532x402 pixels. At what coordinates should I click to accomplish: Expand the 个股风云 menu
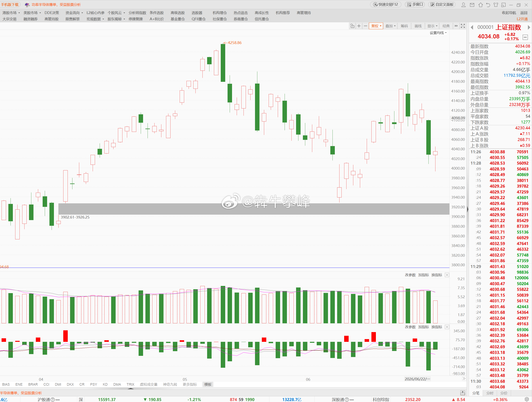coord(116,13)
